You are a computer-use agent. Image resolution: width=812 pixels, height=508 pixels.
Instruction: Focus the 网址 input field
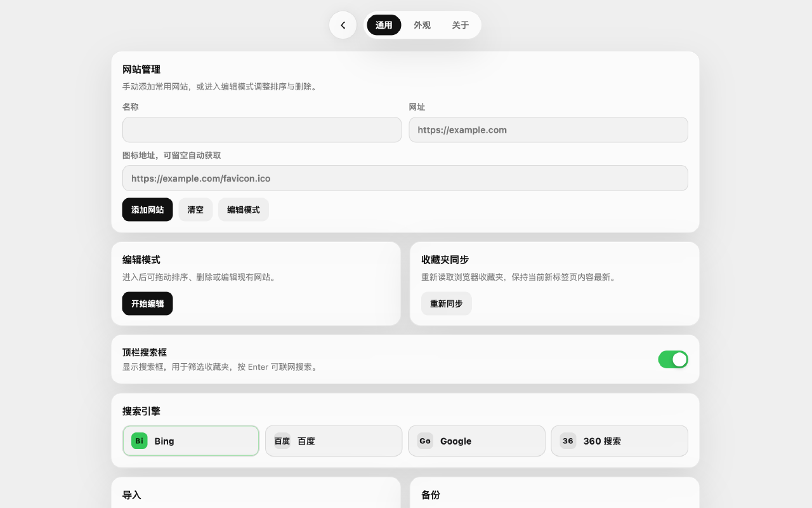click(548, 130)
